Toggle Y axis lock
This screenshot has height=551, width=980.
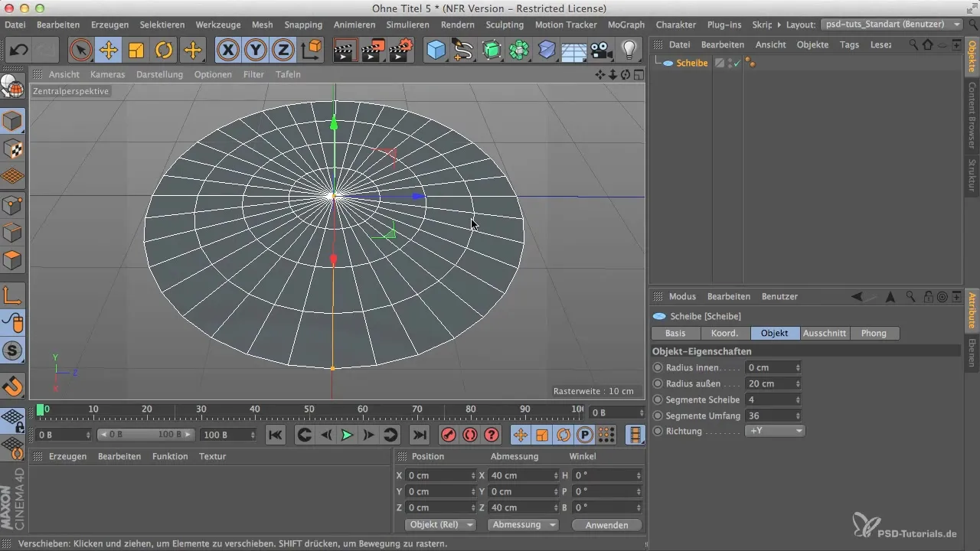[x=255, y=51]
